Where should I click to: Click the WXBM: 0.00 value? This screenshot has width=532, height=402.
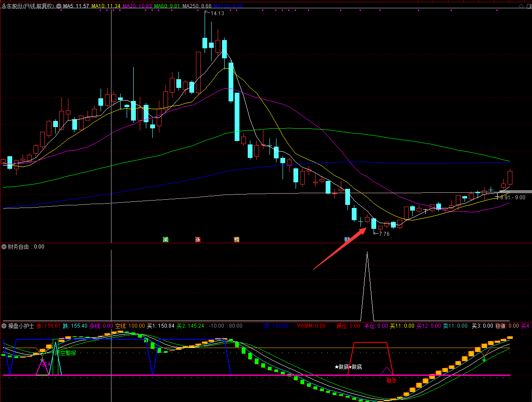[311, 326]
